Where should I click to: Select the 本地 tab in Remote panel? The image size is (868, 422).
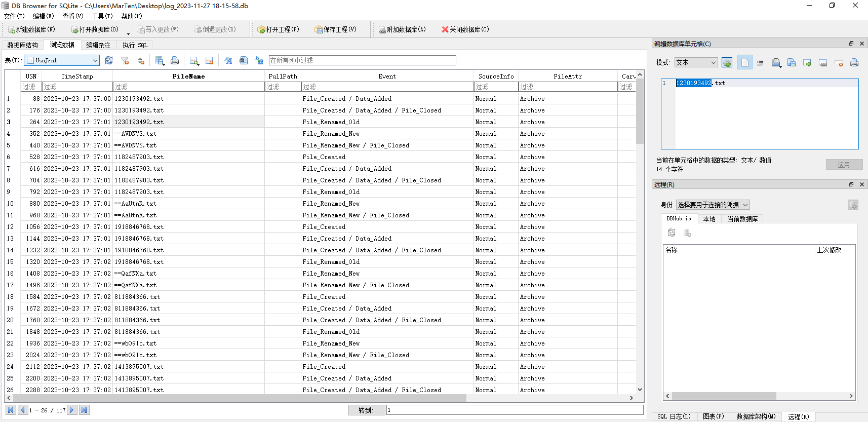pos(709,219)
